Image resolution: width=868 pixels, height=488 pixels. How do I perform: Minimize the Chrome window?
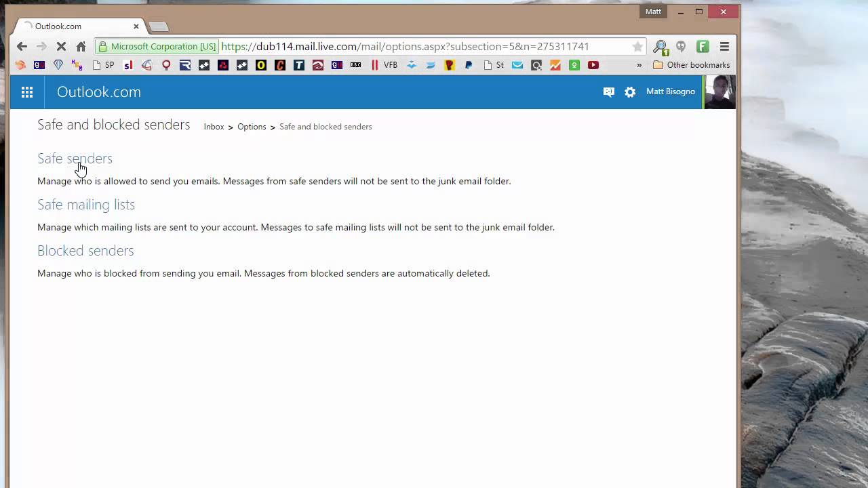[x=680, y=12]
